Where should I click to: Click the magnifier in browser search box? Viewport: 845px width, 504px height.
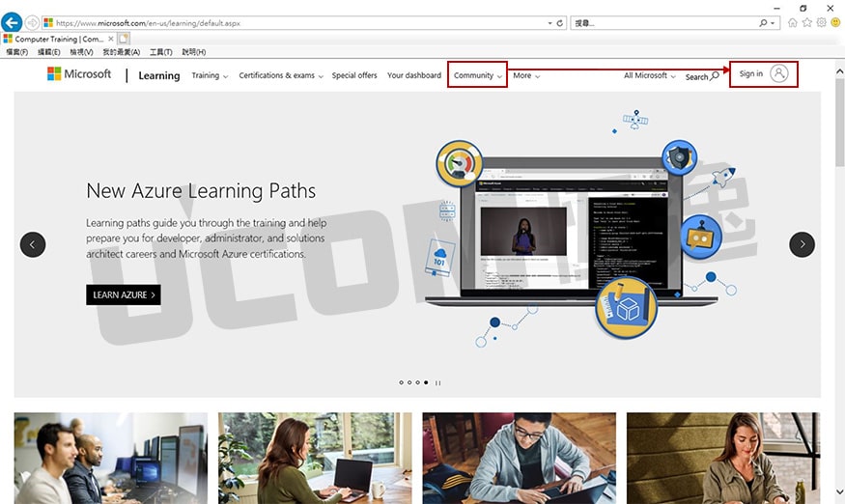click(763, 23)
